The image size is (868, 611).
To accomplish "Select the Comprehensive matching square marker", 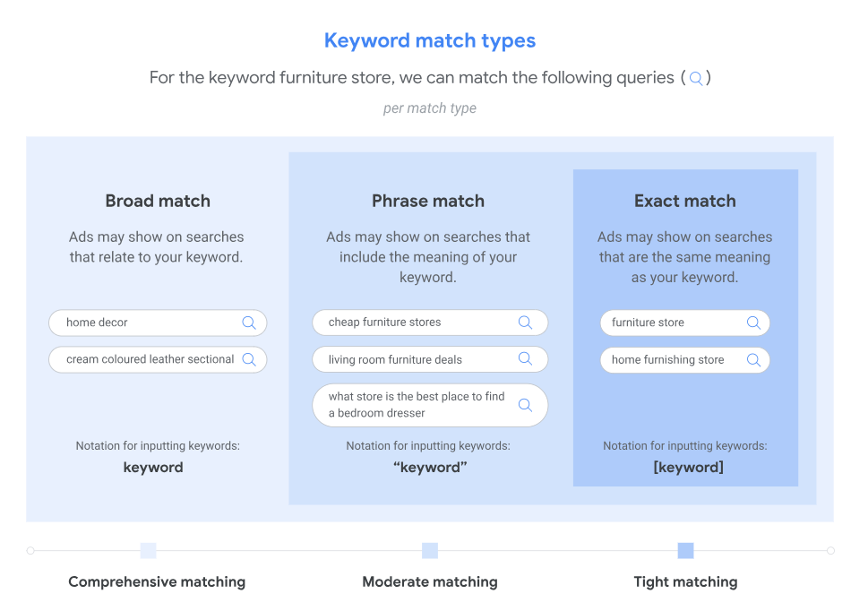I will 149,550.
